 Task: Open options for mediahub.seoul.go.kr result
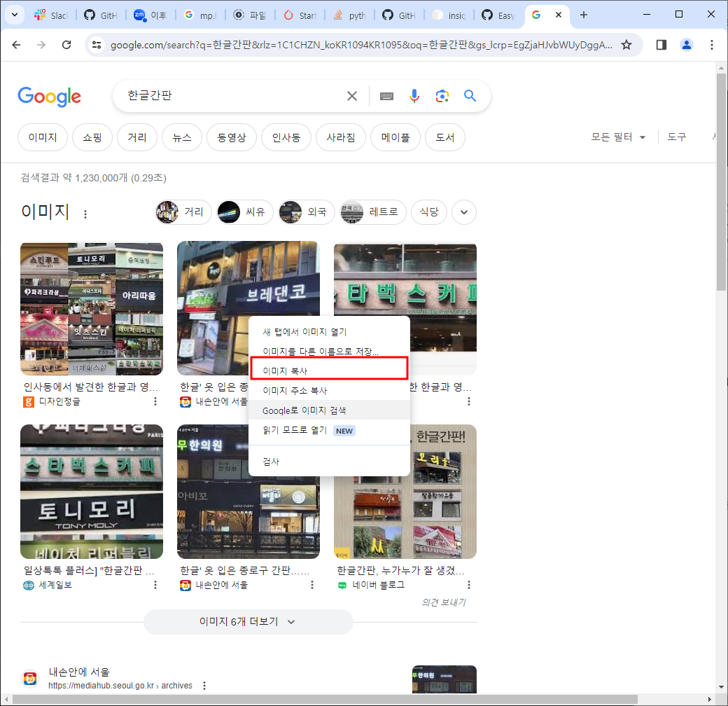204,686
